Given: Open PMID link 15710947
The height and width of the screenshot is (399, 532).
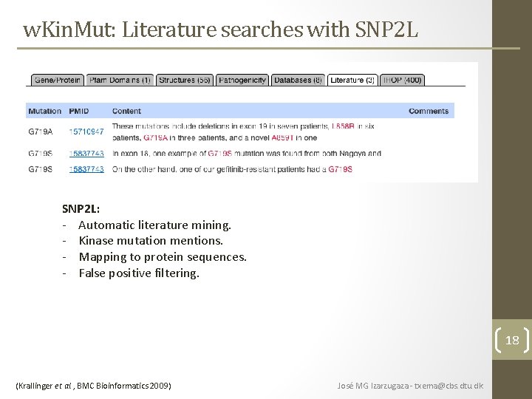Looking at the screenshot, I should (x=86, y=132).
